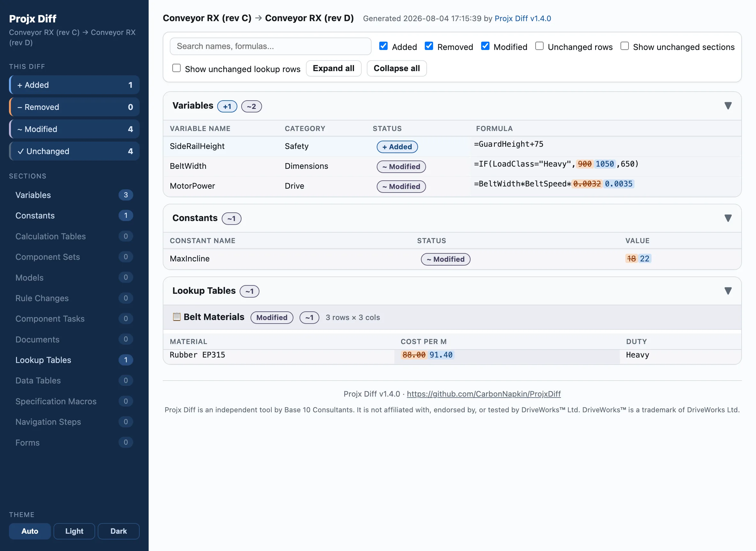This screenshot has height=551, width=756.
Task: Toggle the Added checkbox filter
Action: [x=383, y=46]
